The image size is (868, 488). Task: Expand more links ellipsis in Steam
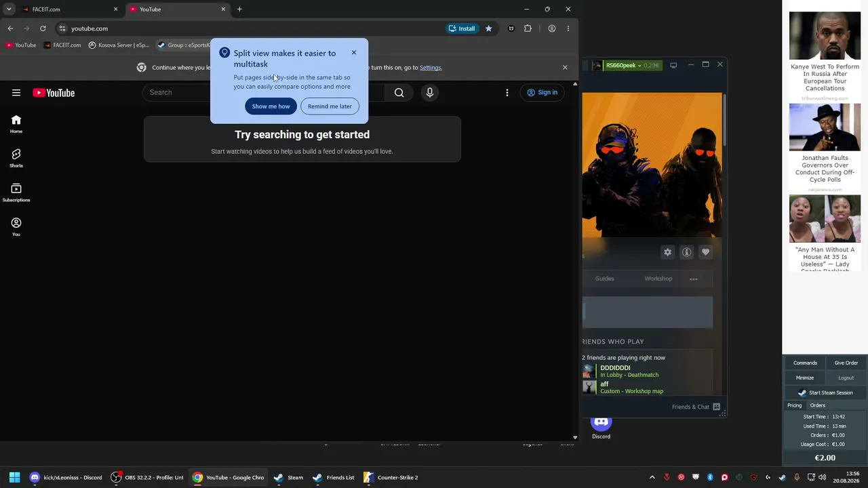pyautogui.click(x=694, y=279)
